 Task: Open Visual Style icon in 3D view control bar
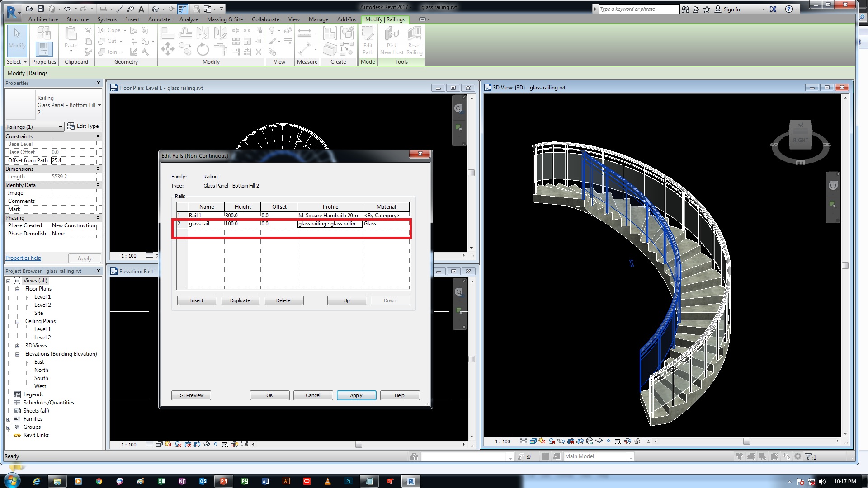(533, 441)
